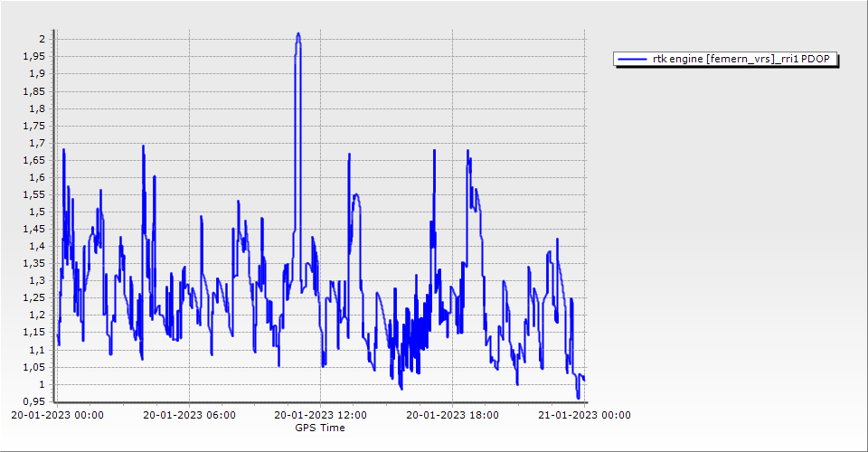Click the blue line sample in legend
This screenshot has height=452, width=868.
[x=632, y=60]
